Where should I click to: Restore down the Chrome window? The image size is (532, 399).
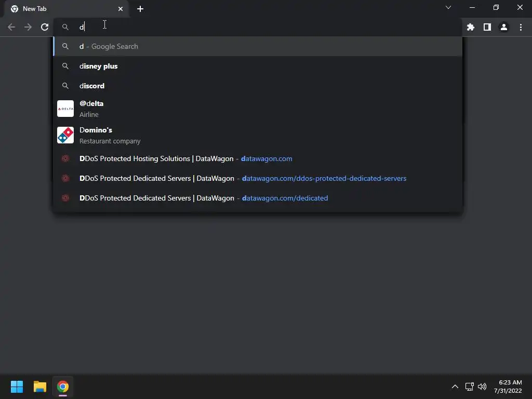coord(496,7)
